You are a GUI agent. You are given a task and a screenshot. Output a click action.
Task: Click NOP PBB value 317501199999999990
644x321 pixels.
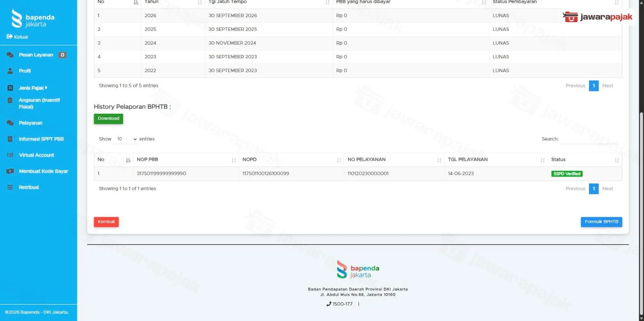point(161,174)
